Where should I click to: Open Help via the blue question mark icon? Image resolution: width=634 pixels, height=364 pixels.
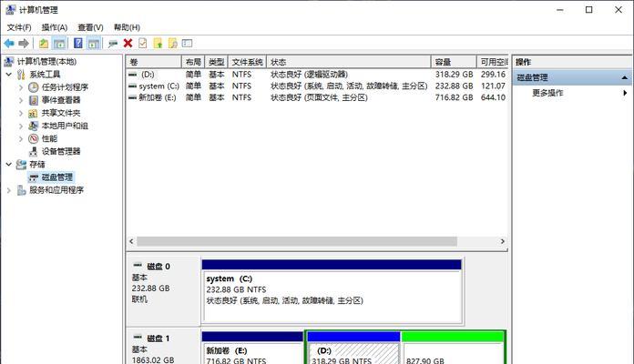pos(78,43)
